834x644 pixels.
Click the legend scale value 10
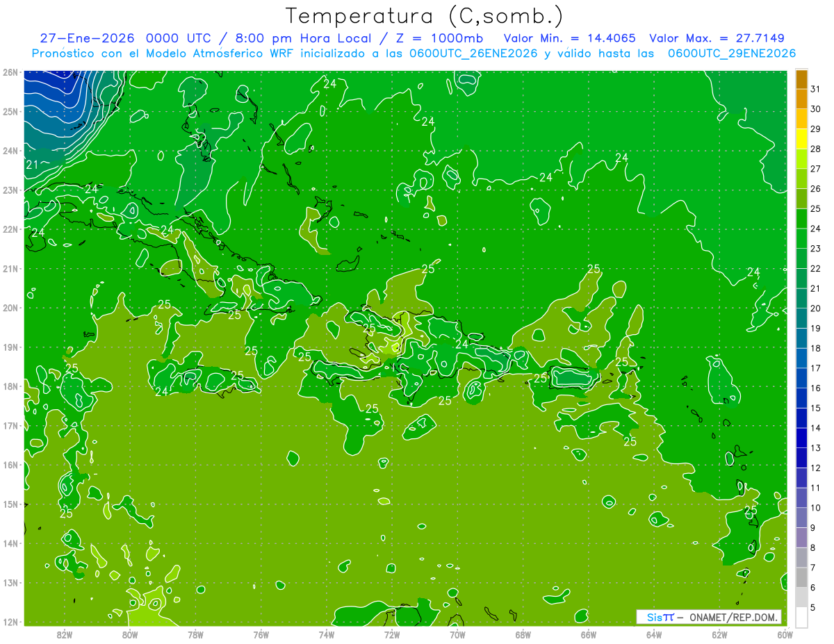pos(815,508)
